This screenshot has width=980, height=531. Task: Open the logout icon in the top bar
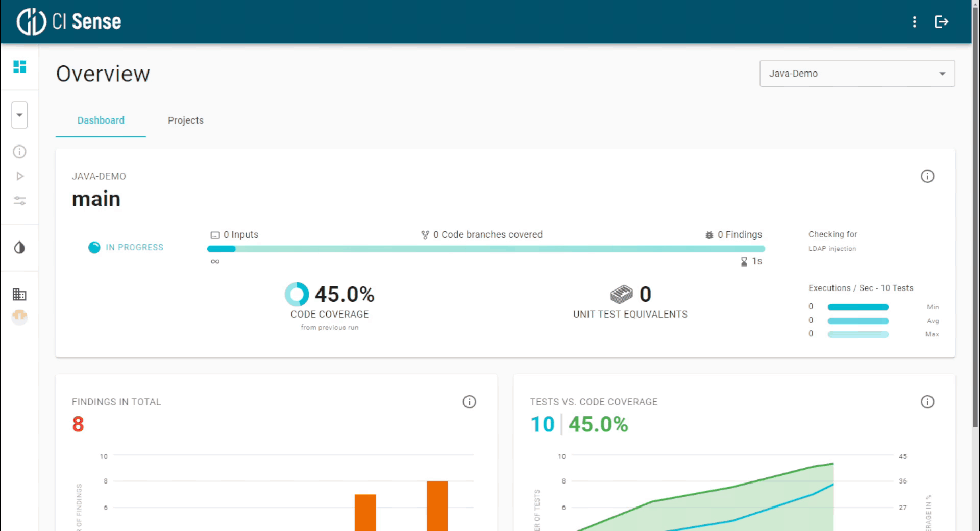click(x=942, y=22)
